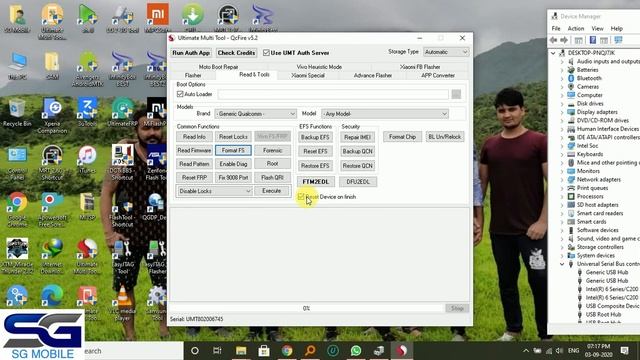Viewport: 640px width, 360px height.
Task: Open WhatsApp from taskbar
Action: (x=356, y=351)
